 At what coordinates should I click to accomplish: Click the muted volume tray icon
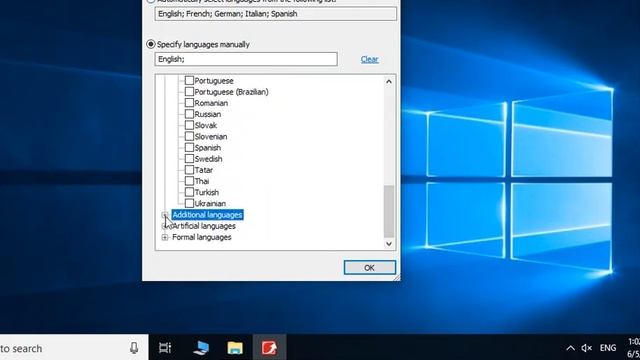click(x=587, y=348)
